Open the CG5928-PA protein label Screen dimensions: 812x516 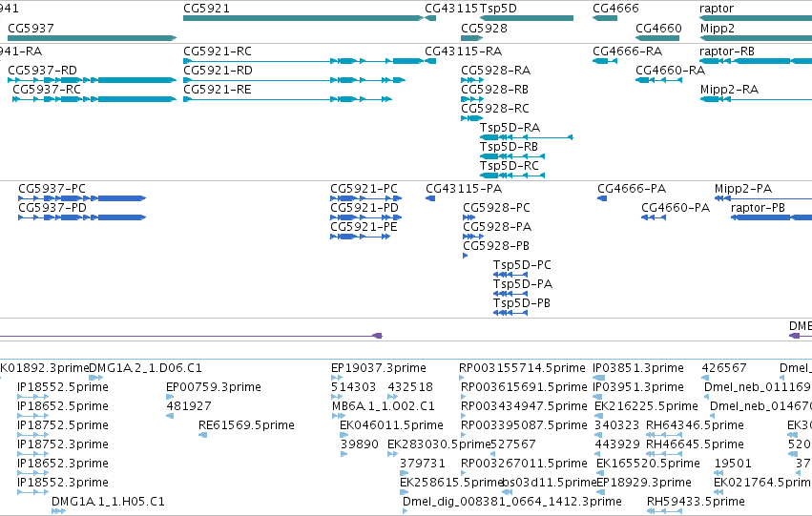coord(497,227)
